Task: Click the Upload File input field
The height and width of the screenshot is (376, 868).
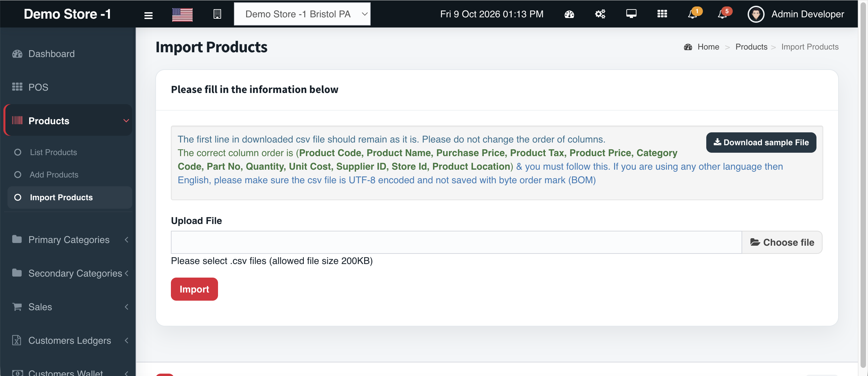Action: (x=456, y=242)
